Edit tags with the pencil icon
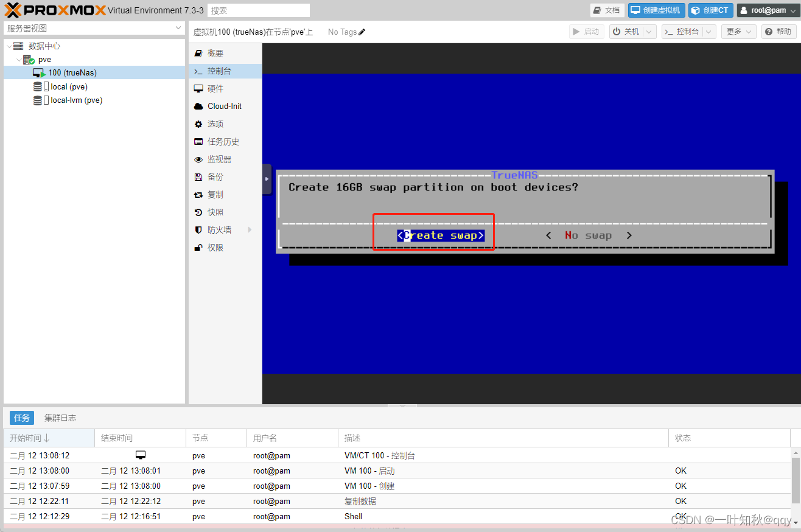Screen dimensions: 801x532 [362, 32]
